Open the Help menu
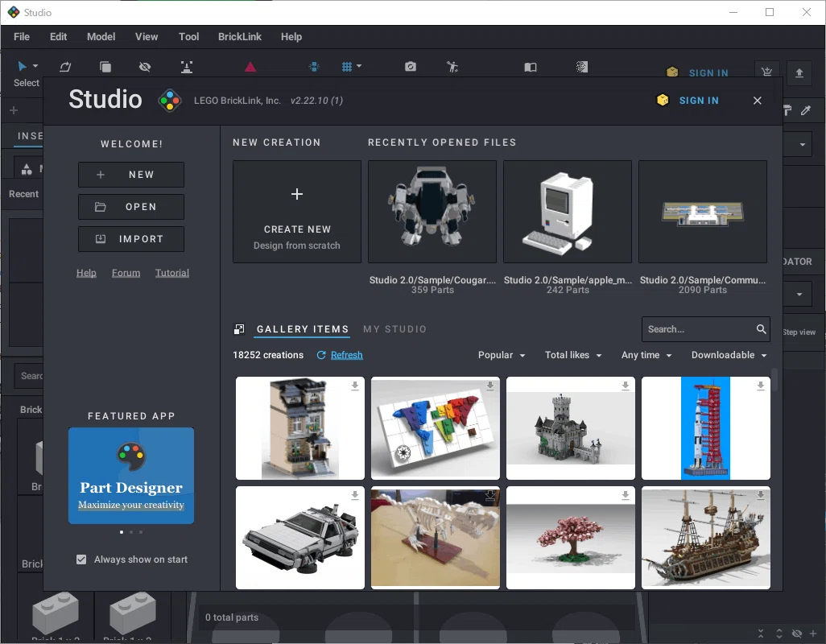The image size is (826, 644). point(291,37)
